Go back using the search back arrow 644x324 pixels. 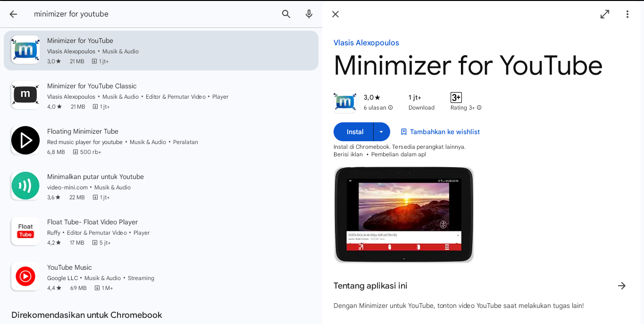(x=13, y=14)
